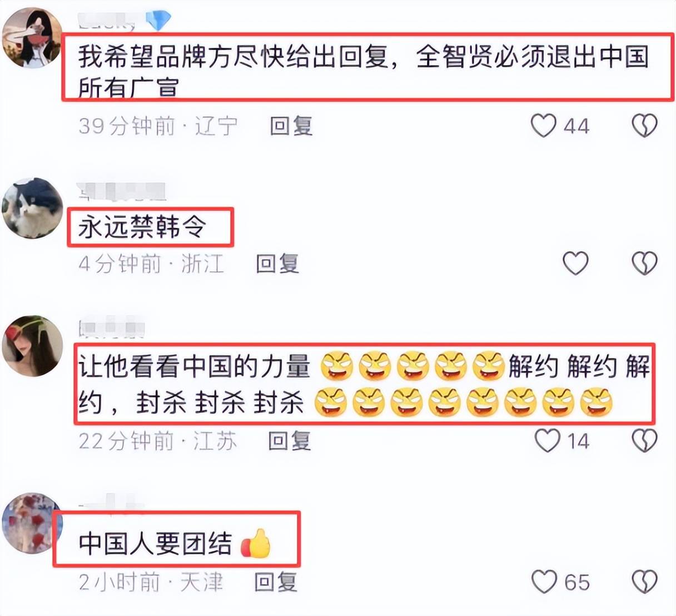Image resolution: width=676 pixels, height=616 pixels.
Task: Tap broken heart on 永远禁韩令 comment
Action: pos(645,263)
